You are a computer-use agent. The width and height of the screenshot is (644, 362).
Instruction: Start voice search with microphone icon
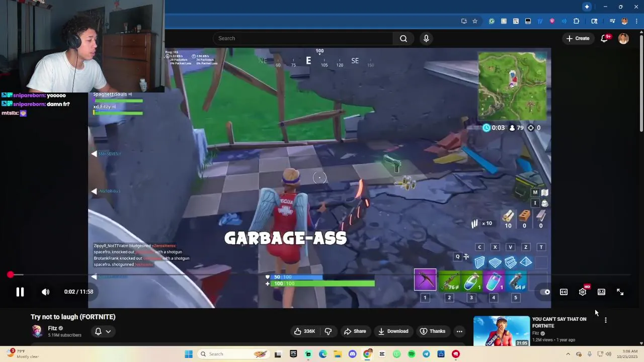click(x=426, y=38)
